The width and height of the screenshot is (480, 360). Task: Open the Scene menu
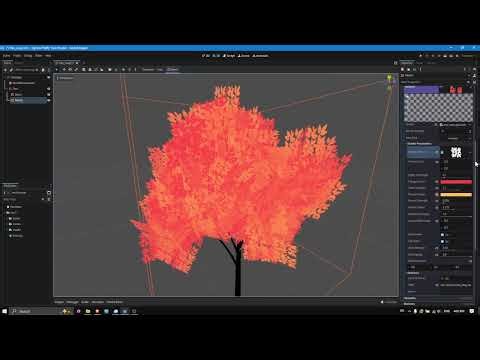pyautogui.click(x=6, y=56)
